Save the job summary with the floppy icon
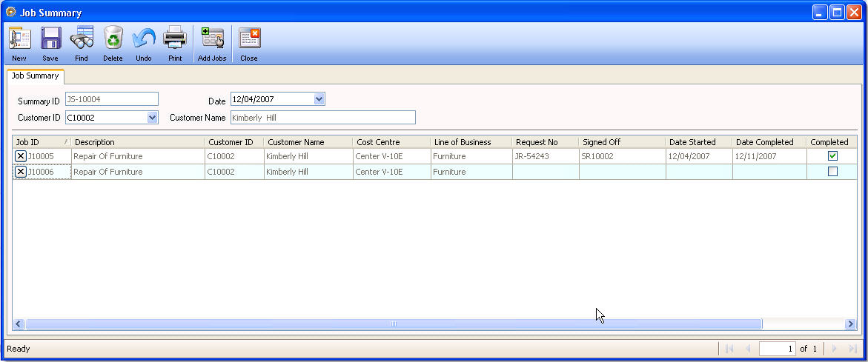The height and width of the screenshot is (362, 868). click(50, 38)
